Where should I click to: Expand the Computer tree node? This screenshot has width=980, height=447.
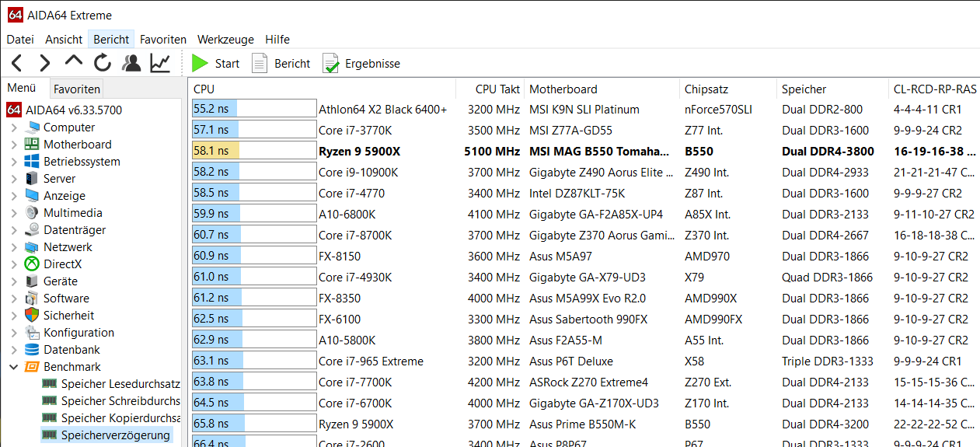click(x=14, y=127)
